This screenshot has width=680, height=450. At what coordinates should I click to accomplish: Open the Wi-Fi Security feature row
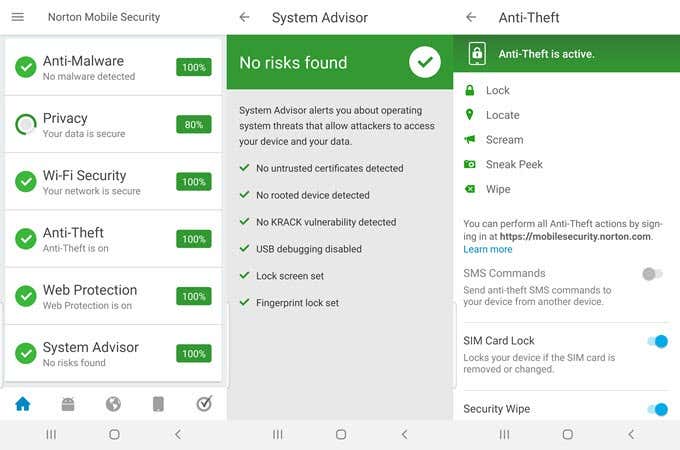[113, 182]
